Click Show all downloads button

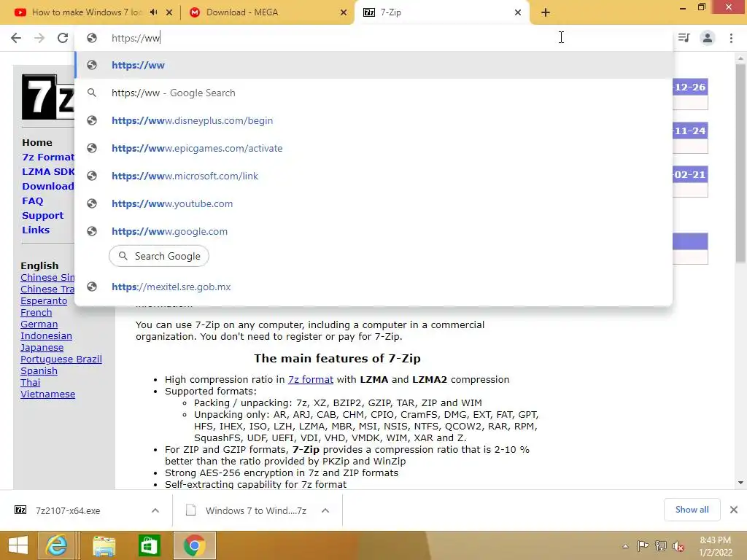point(692,510)
